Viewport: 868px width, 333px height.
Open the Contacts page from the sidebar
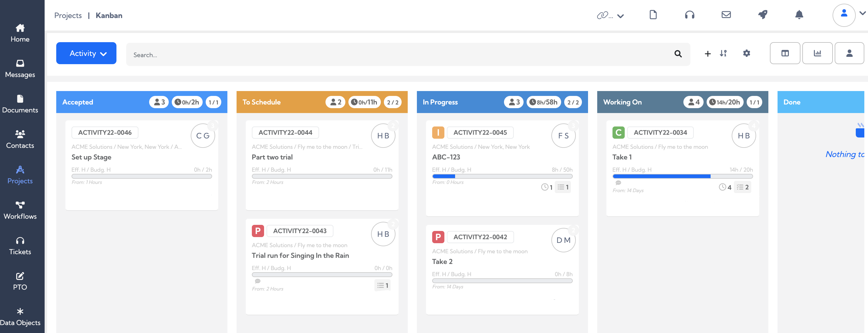click(x=20, y=139)
